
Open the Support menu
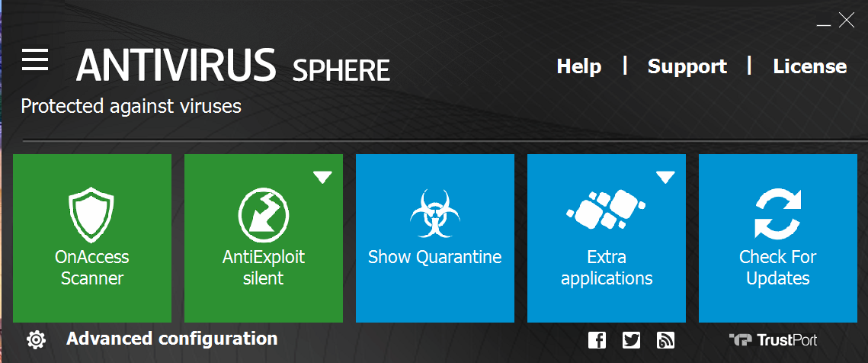coord(687,66)
